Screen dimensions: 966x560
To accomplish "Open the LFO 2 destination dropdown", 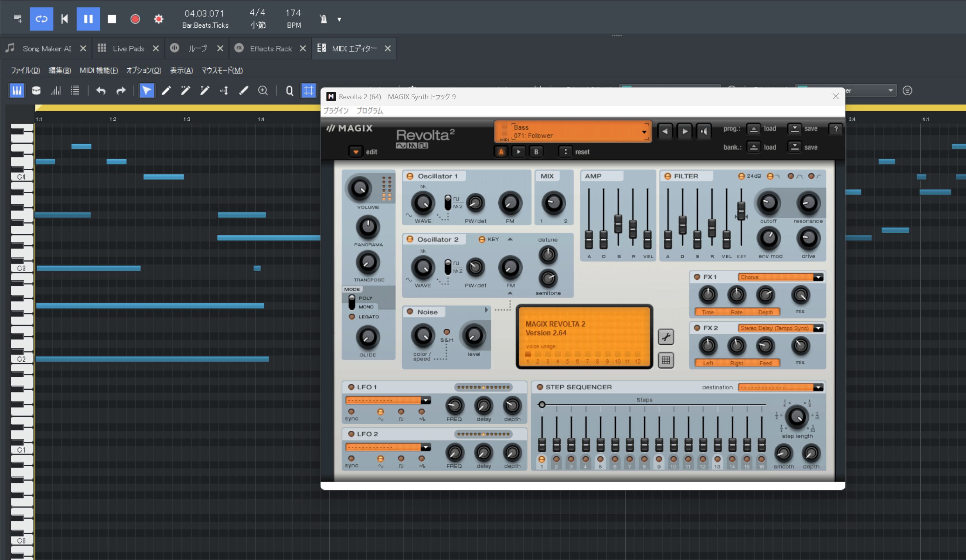I will tap(388, 447).
